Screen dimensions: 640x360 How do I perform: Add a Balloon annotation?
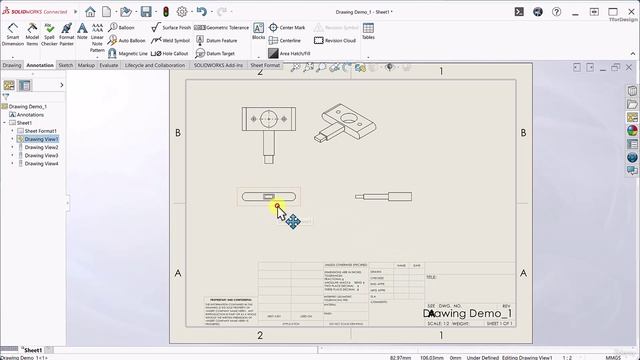click(121, 27)
